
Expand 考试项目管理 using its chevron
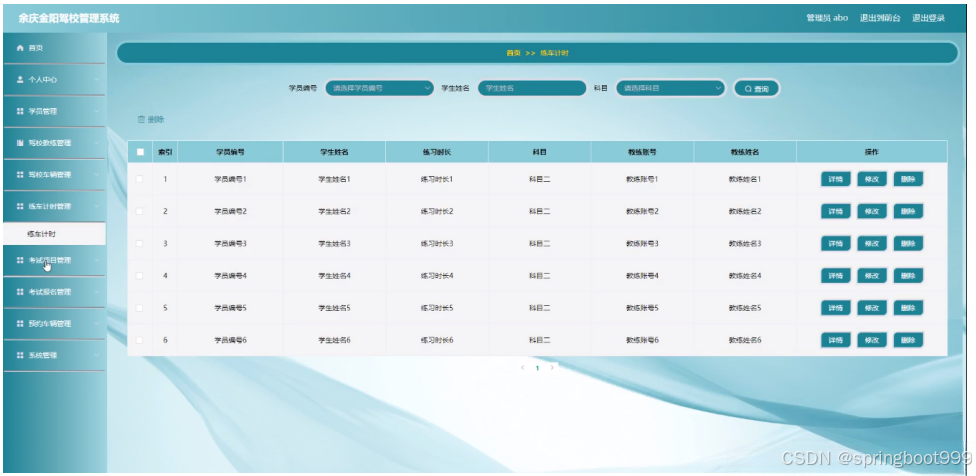pyautogui.click(x=97, y=260)
